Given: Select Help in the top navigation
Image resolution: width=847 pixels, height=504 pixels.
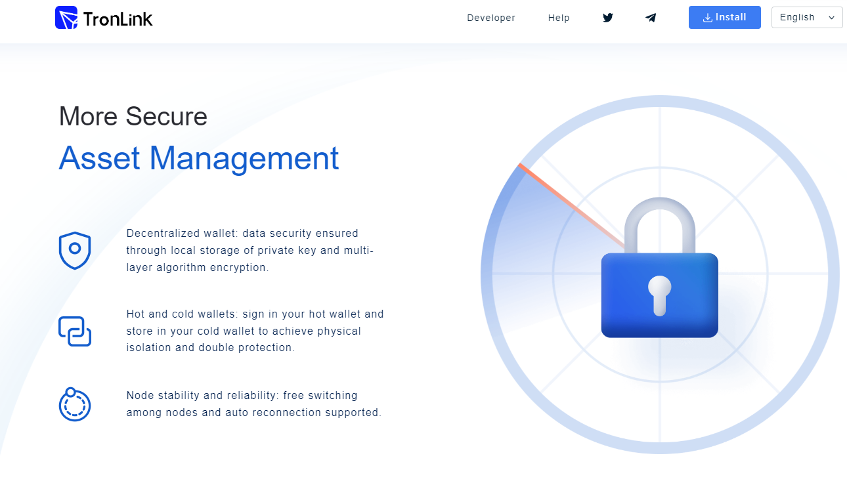Looking at the screenshot, I should (x=559, y=18).
